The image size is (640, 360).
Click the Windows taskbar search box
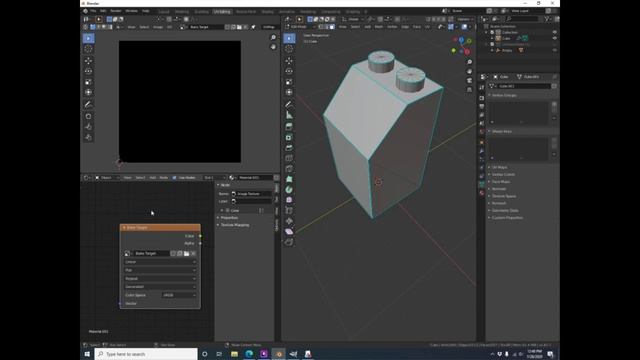[146, 354]
